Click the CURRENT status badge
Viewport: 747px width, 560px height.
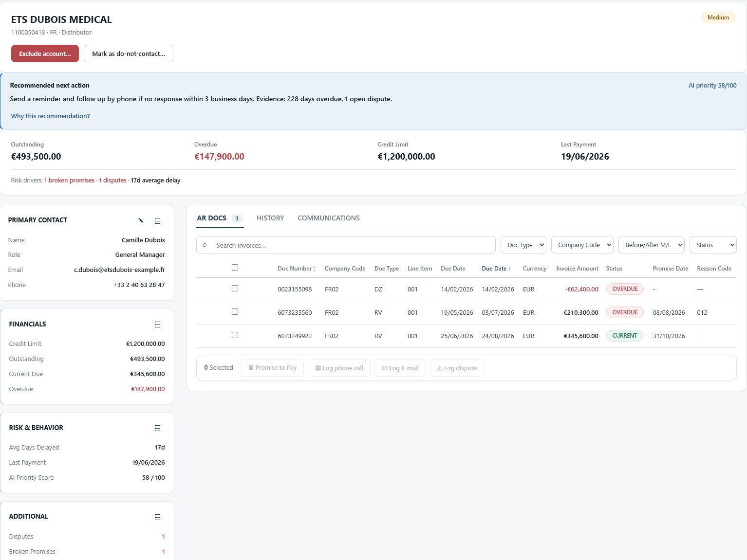pos(624,336)
